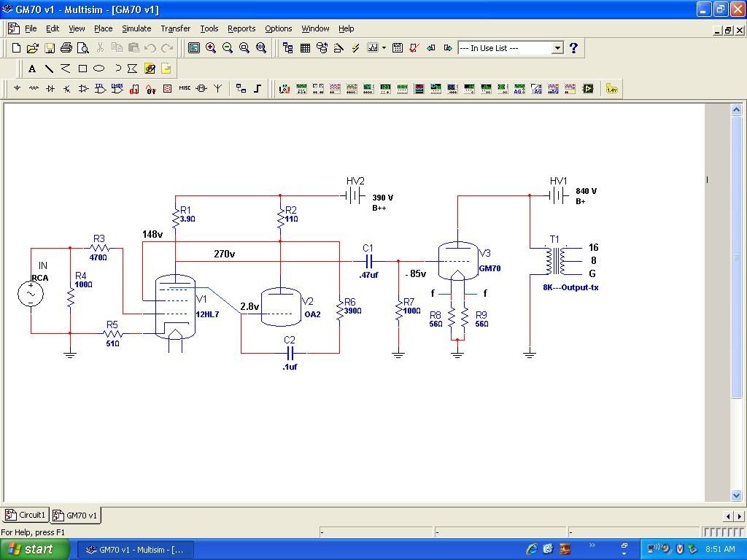Screen dimensions: 747x560
Task: Open the database manager
Action: pyautogui.click(x=322, y=48)
